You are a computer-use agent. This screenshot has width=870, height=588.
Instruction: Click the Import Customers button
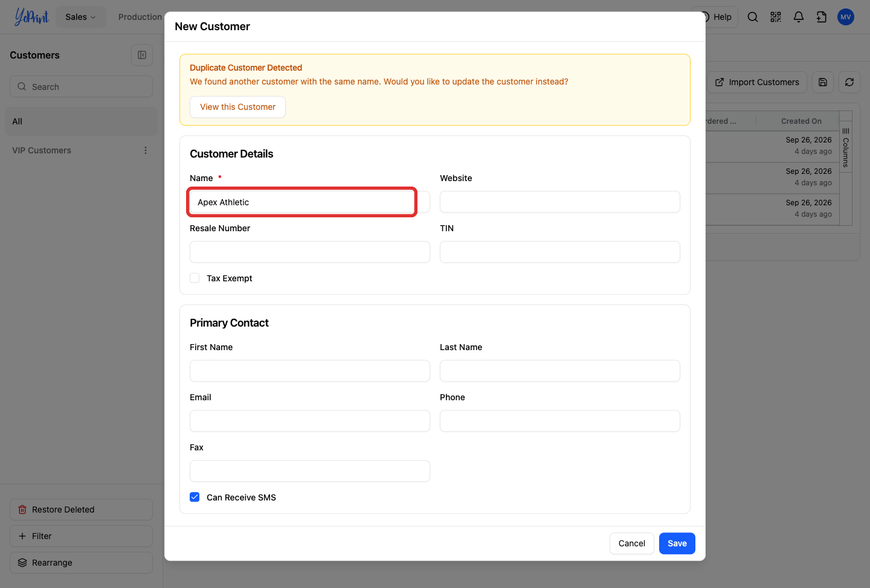point(757,82)
